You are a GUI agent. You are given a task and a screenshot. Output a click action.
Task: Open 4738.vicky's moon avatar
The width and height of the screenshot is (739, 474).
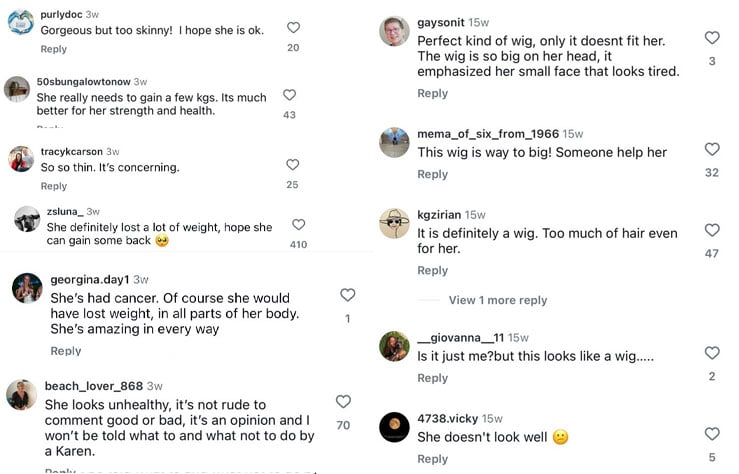point(394,427)
